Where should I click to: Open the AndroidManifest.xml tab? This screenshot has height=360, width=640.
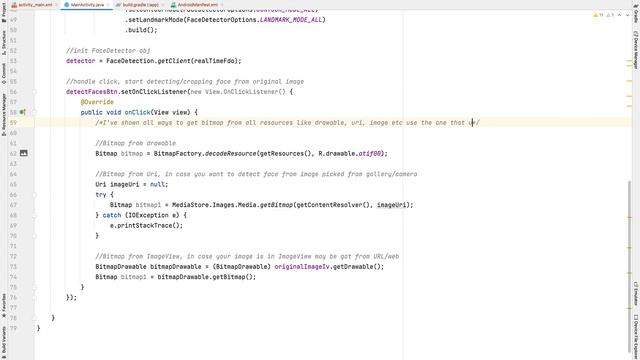click(197, 5)
